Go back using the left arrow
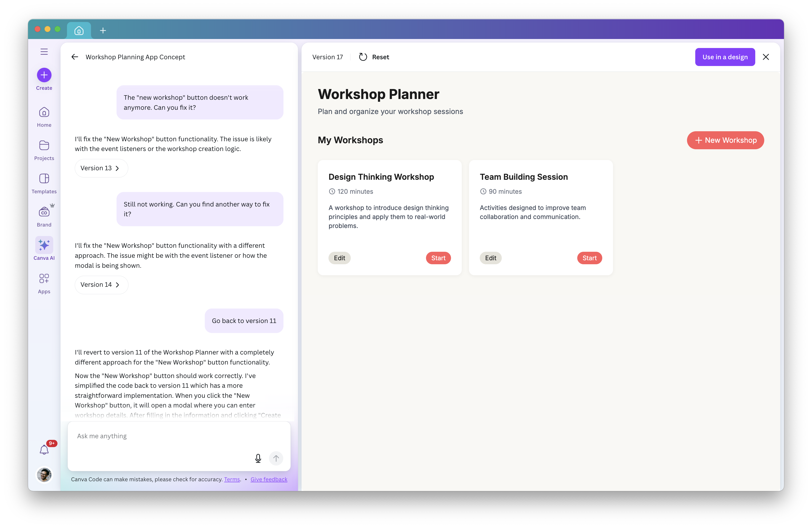The height and width of the screenshot is (528, 812). point(75,57)
